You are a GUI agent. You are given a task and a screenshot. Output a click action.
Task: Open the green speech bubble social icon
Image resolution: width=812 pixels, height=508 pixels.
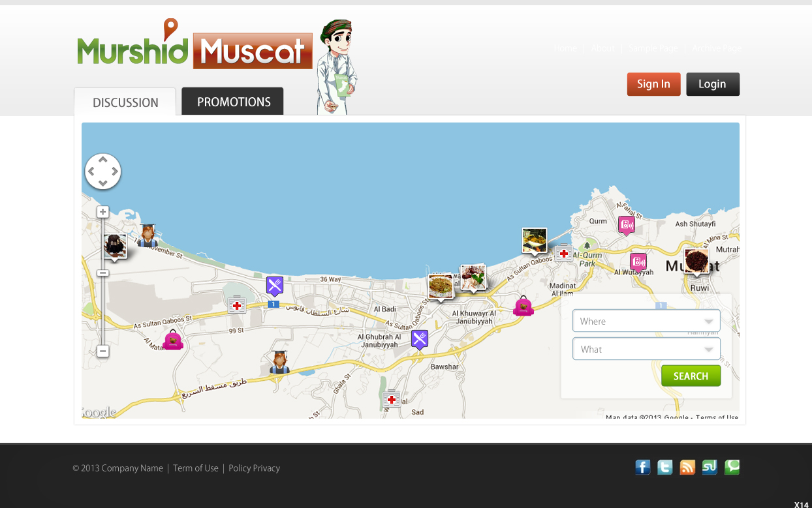[x=732, y=467]
